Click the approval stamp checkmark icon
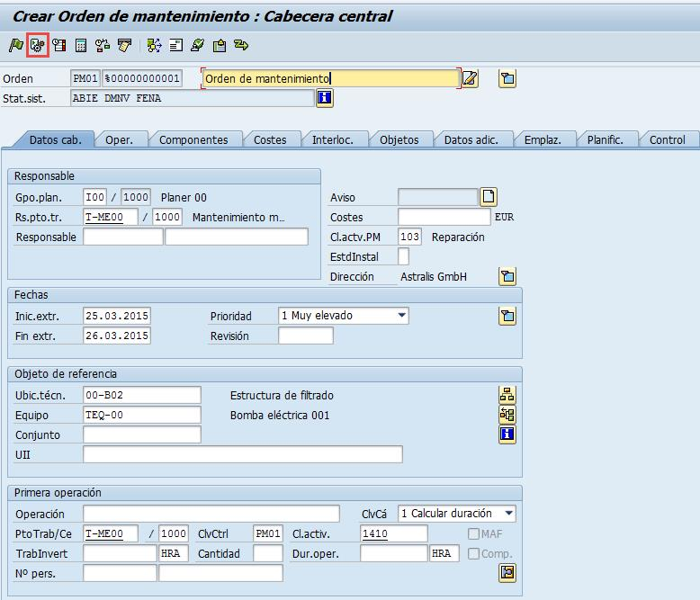 197,45
